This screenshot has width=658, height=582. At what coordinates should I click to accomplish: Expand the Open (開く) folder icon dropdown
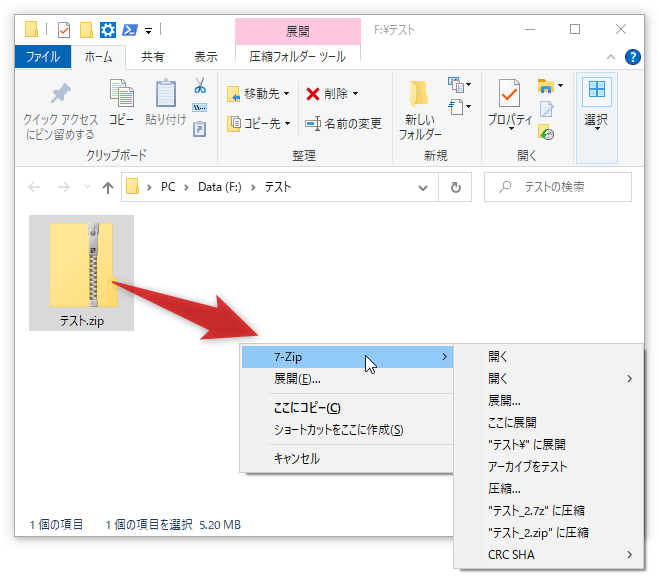coord(560,86)
